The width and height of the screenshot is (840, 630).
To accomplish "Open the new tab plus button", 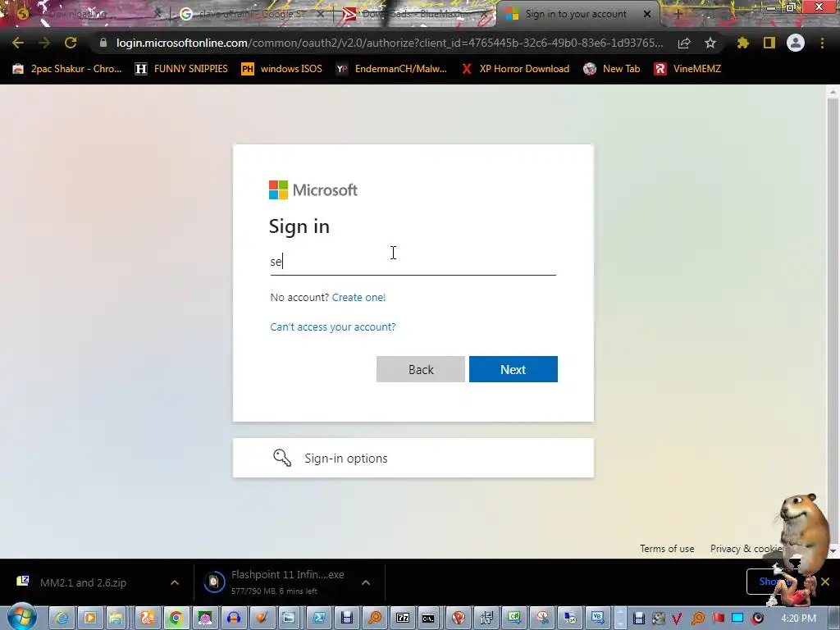I will coord(678,14).
